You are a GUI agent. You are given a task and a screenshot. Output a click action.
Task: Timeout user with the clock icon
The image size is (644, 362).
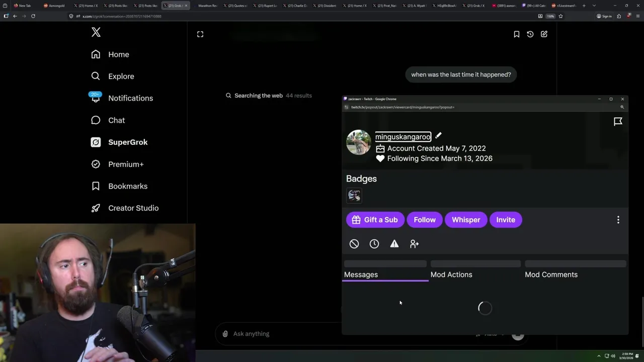374,244
